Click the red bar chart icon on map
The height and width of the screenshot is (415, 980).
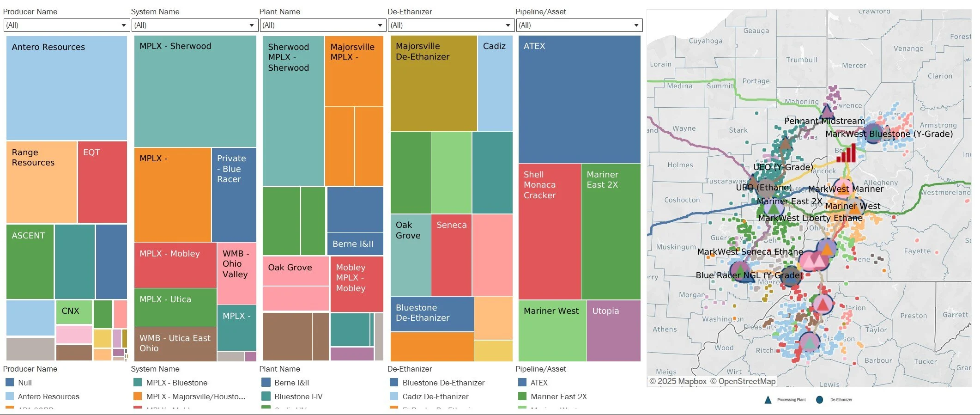click(x=846, y=153)
